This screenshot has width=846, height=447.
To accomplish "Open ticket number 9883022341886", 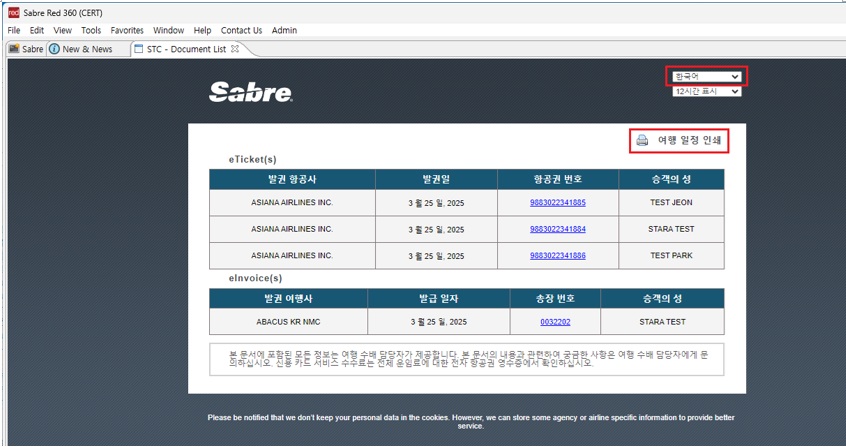I will (x=557, y=255).
